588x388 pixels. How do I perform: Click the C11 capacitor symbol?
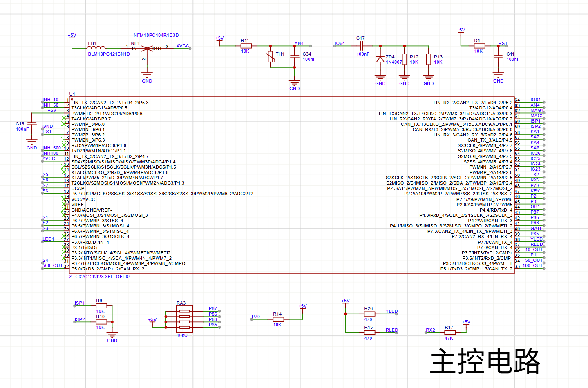tap(498, 57)
